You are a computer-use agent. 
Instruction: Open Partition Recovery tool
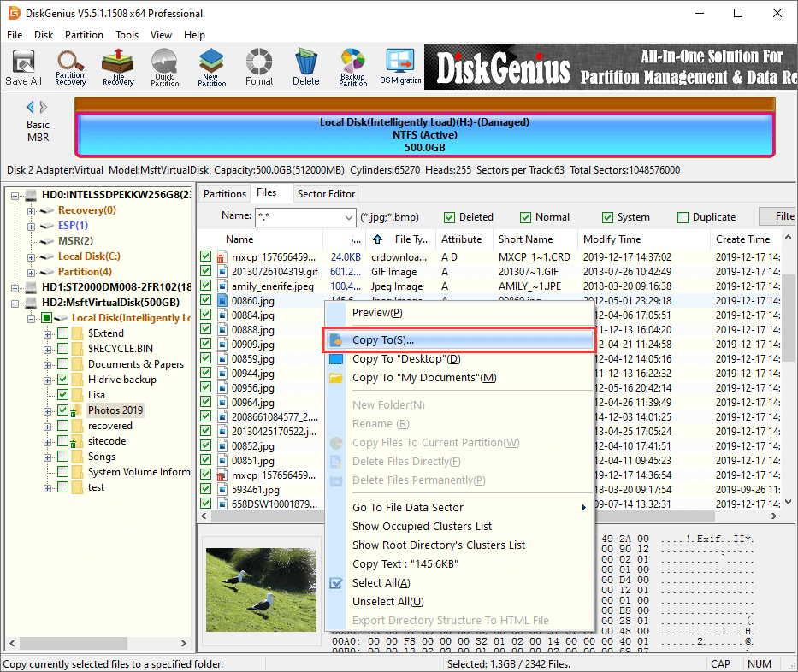(70, 68)
